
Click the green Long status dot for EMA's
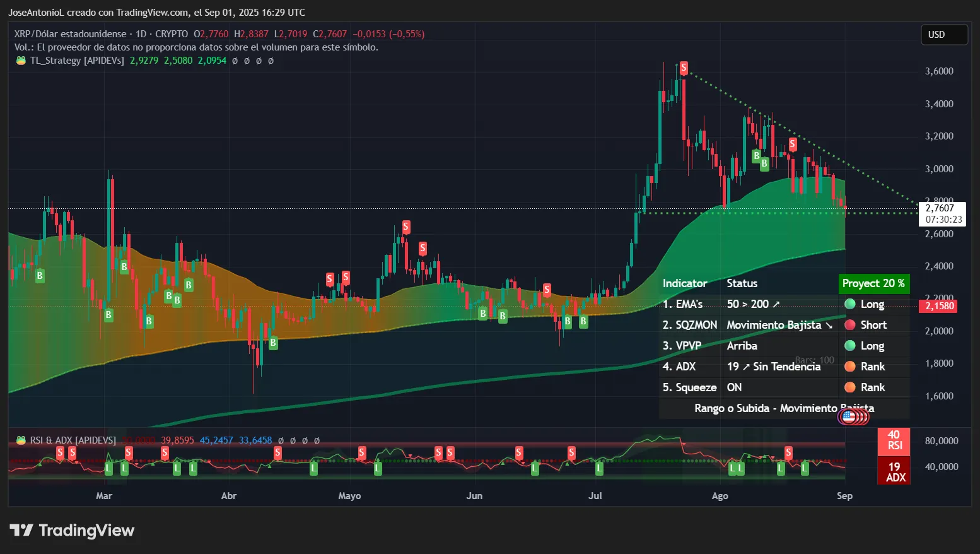click(x=849, y=304)
